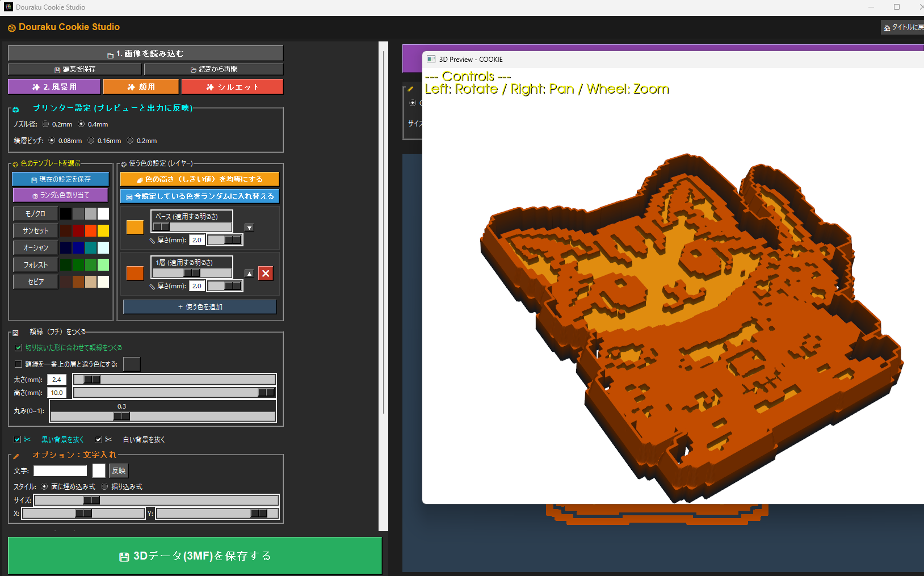This screenshot has width=924, height=576.
Task: Pick the light green swatch in フォレスト row
Action: pyautogui.click(x=103, y=265)
